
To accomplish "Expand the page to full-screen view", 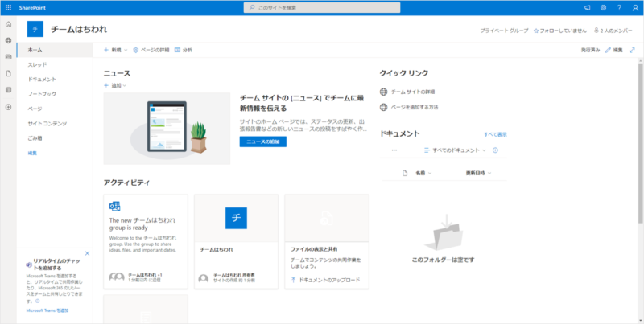I will pos(632,50).
